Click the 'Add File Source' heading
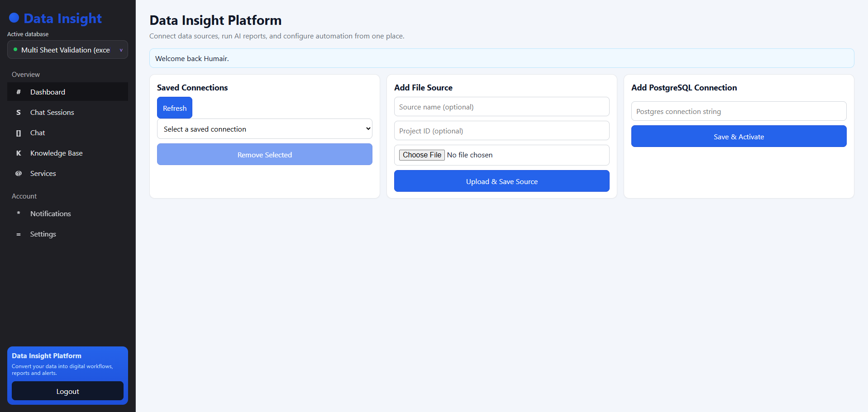Image resolution: width=868 pixels, height=412 pixels. [x=423, y=88]
